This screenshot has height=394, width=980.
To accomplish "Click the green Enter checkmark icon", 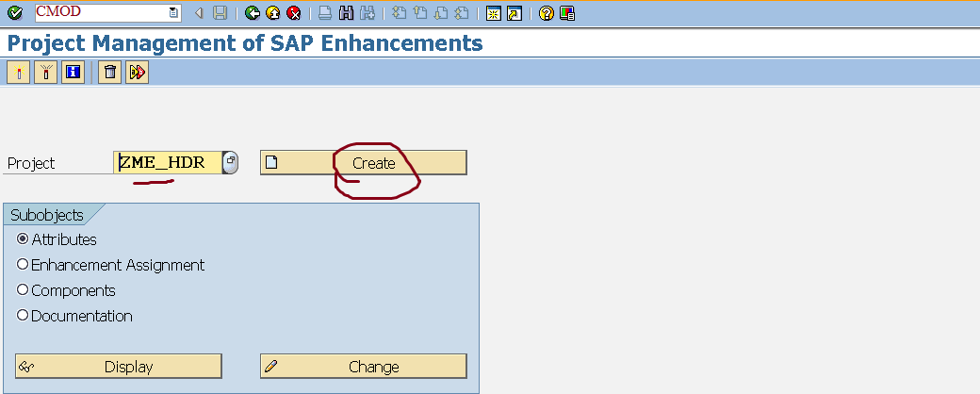I will [14, 12].
